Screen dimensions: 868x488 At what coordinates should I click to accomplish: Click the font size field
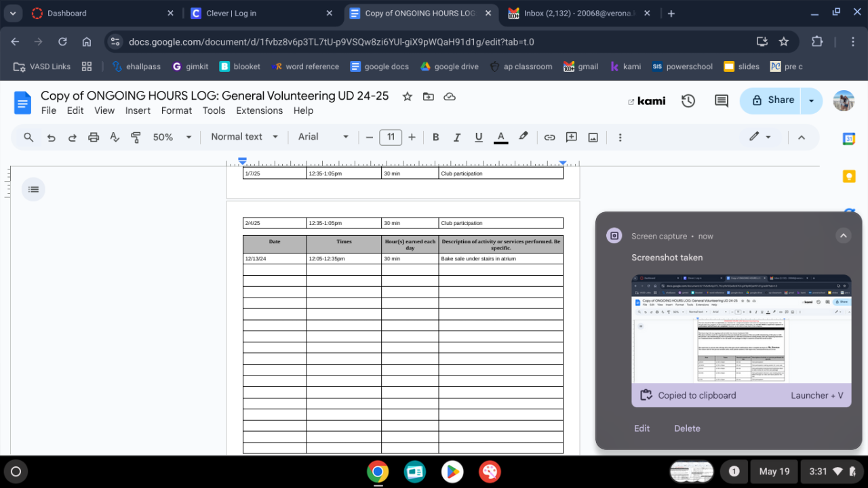(391, 137)
